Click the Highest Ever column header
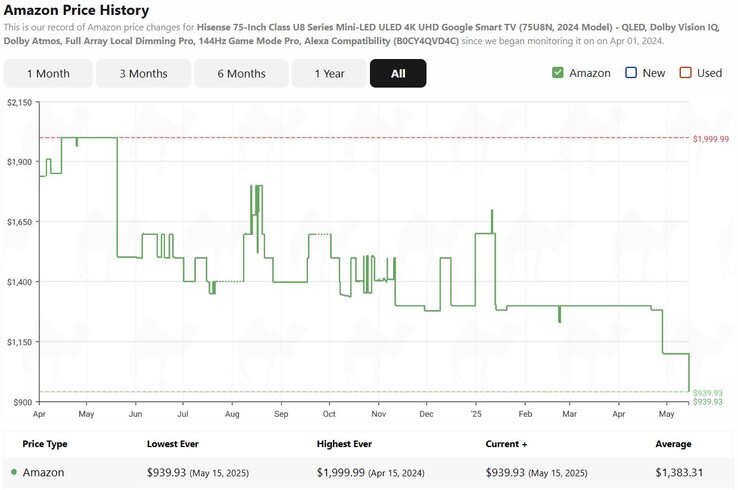 coord(344,444)
